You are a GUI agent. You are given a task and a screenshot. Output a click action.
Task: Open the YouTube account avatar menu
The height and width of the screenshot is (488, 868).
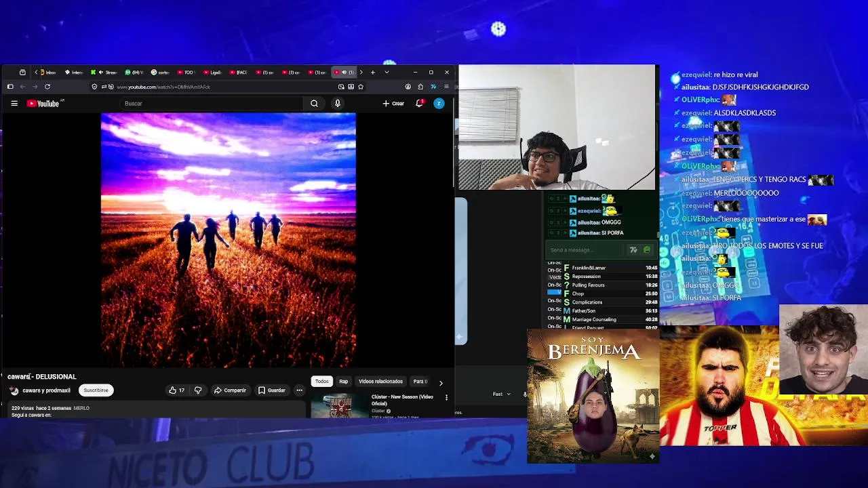439,104
